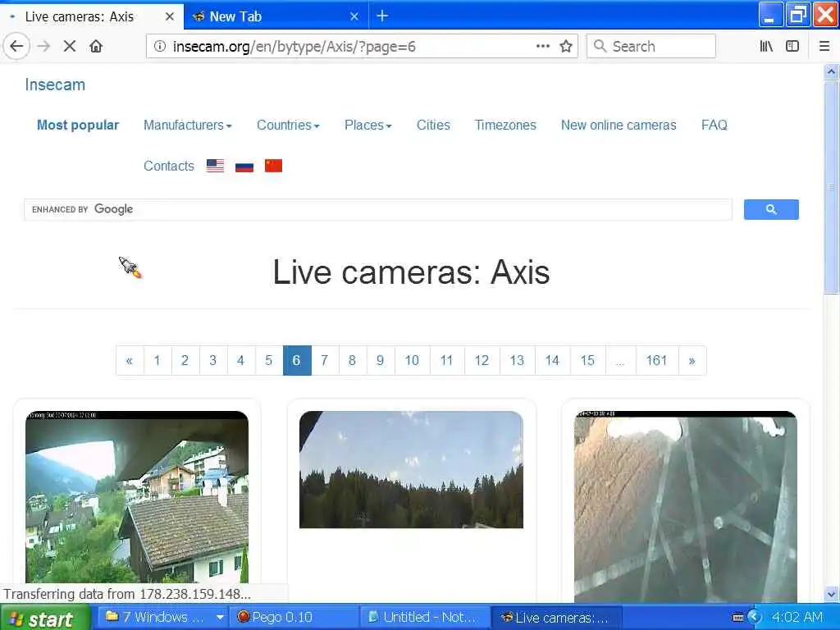Toggle the sidebar view icon

[x=792, y=46]
